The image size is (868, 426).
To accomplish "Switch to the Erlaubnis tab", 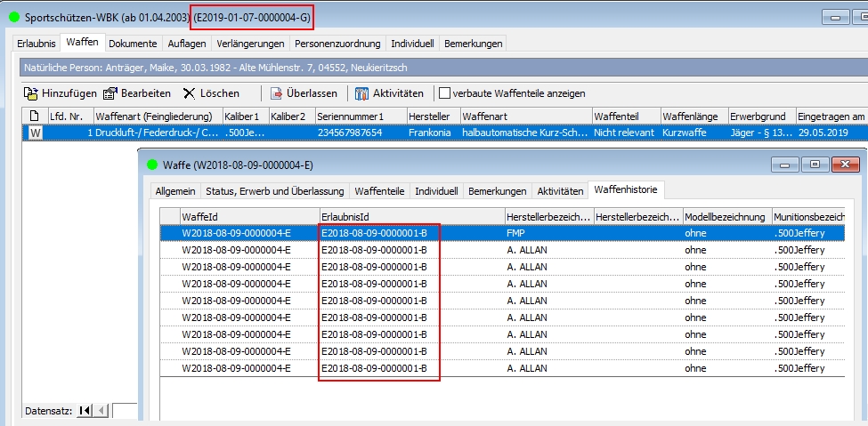I will pos(37,43).
